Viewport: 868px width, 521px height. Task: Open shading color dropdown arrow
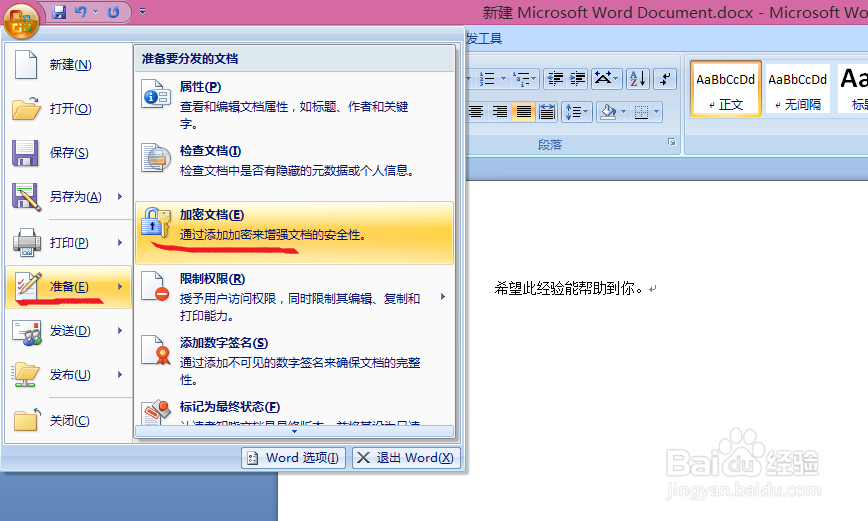(624, 112)
